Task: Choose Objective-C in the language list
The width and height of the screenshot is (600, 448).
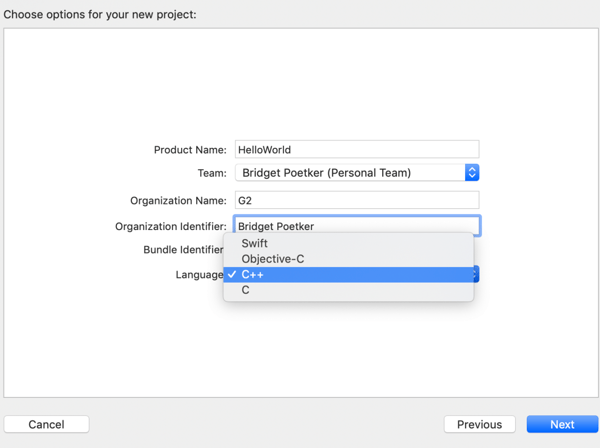Action: (x=349, y=259)
